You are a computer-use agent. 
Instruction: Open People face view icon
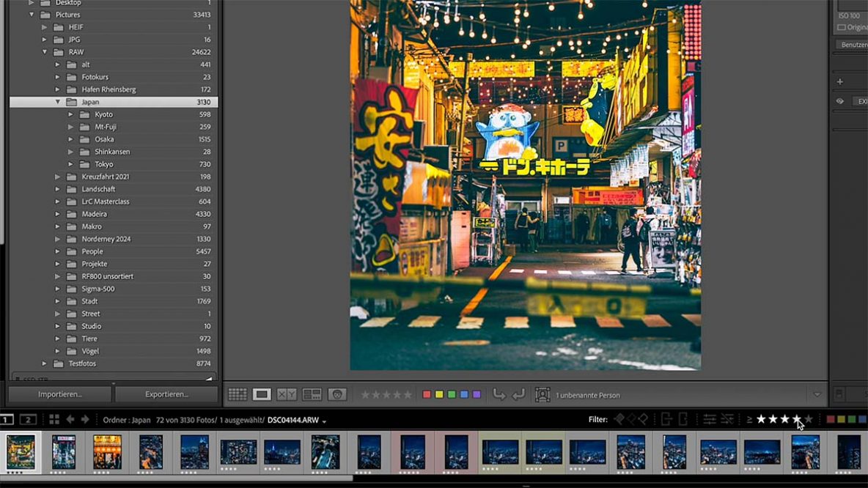pos(337,395)
